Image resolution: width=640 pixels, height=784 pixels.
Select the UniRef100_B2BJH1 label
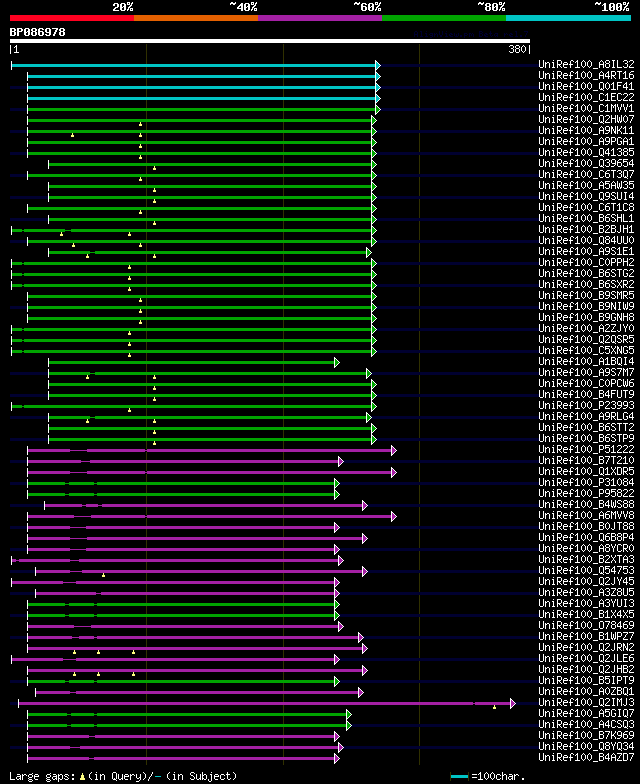click(586, 230)
